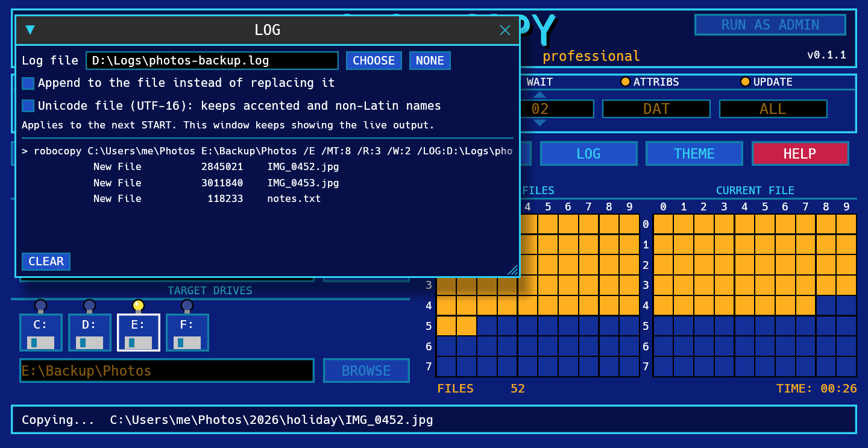Screen dimensions: 868x448
Task: Click the Copying... status bar text
Action: (227, 420)
